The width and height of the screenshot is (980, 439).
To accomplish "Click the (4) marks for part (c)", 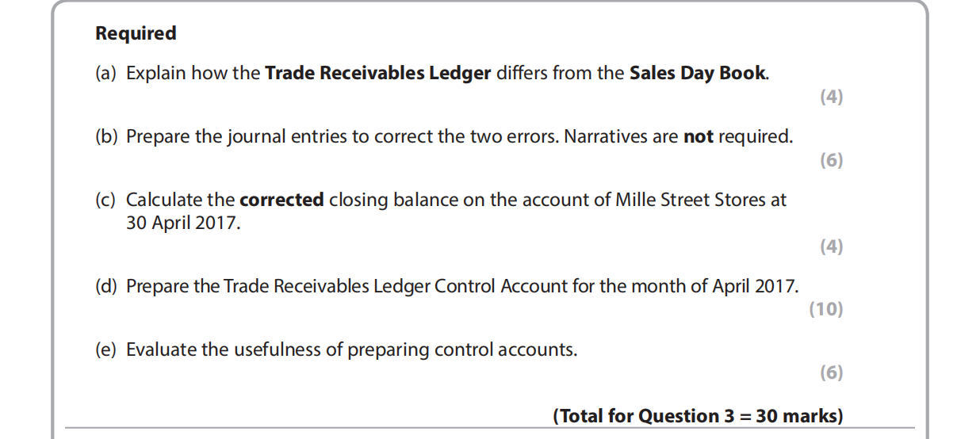I will (x=831, y=246).
